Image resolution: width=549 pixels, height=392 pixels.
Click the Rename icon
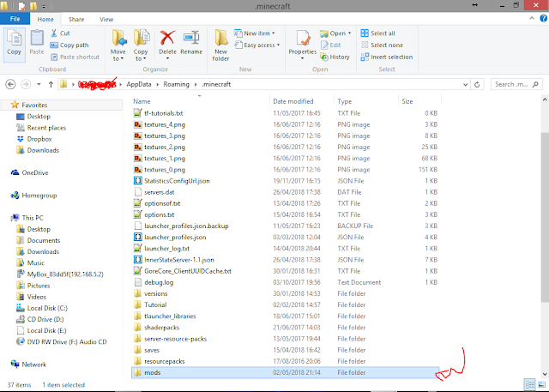(x=191, y=38)
